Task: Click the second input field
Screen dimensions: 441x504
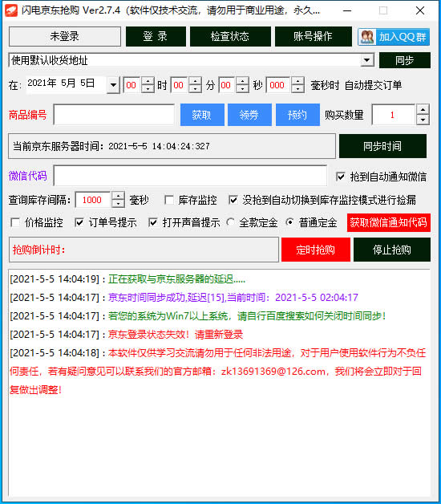Action: pyautogui.click(x=227, y=85)
